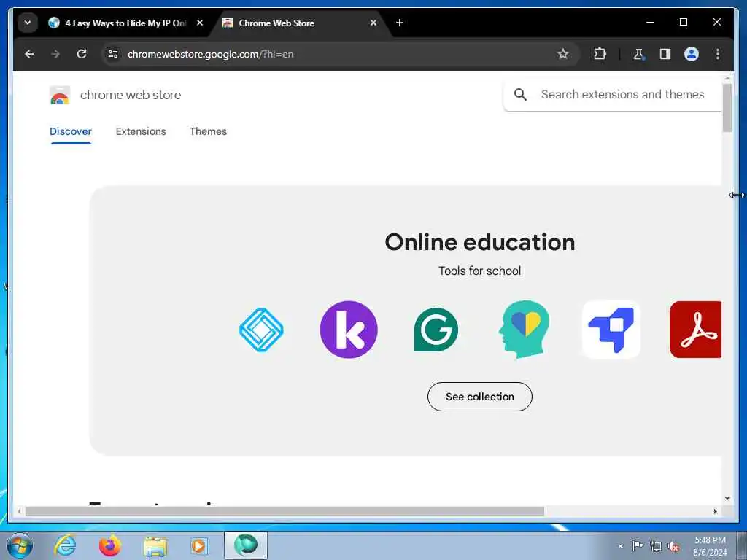The width and height of the screenshot is (747, 560).
Task: Open the network tray icon
Action: pos(656,547)
